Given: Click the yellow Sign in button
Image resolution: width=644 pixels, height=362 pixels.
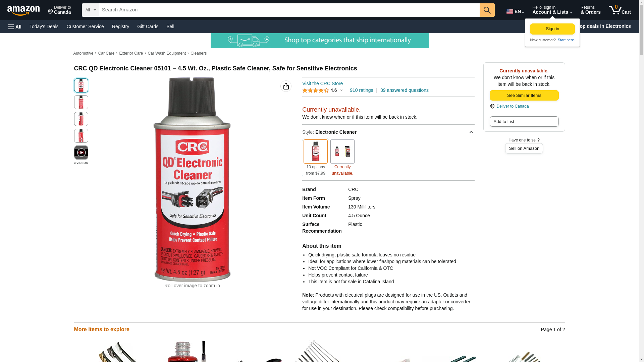Looking at the screenshot, I should [x=552, y=29].
